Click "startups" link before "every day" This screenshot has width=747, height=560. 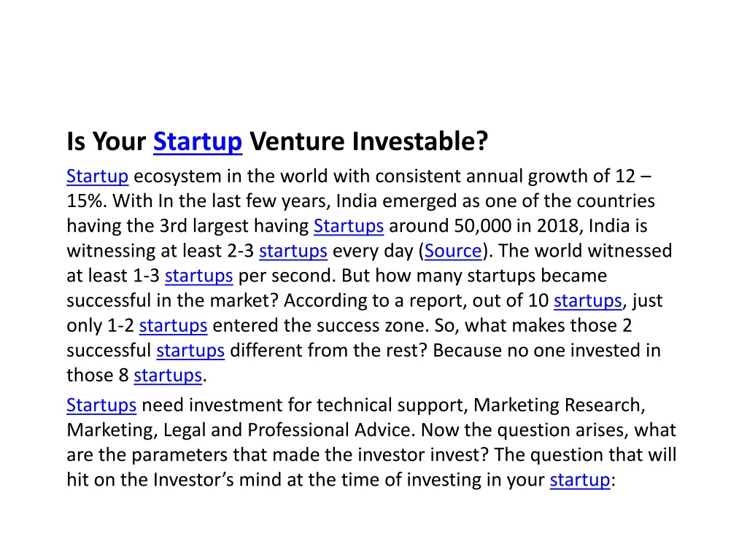click(293, 251)
